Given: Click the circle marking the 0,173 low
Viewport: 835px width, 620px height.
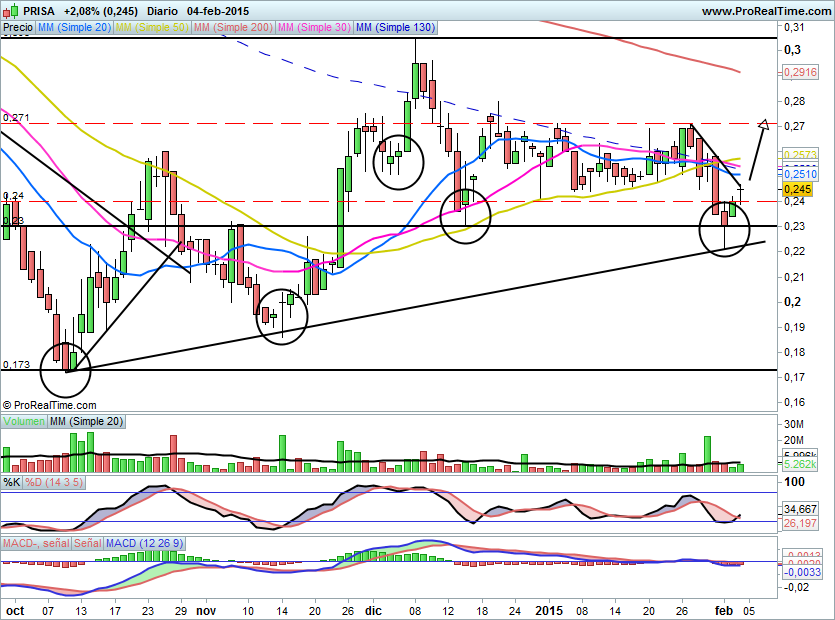Looking at the screenshot, I should pyautogui.click(x=65, y=369).
